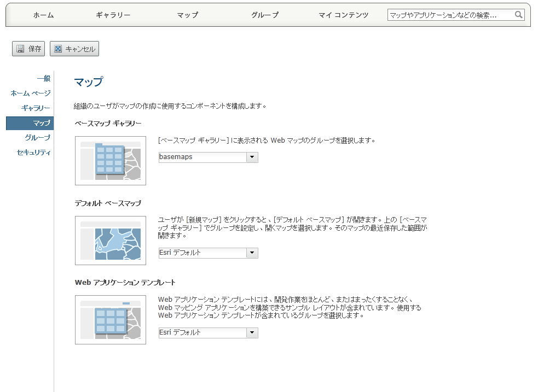Select 一般 in the left sidebar
Screen dimensions: 538x392
click(43, 79)
